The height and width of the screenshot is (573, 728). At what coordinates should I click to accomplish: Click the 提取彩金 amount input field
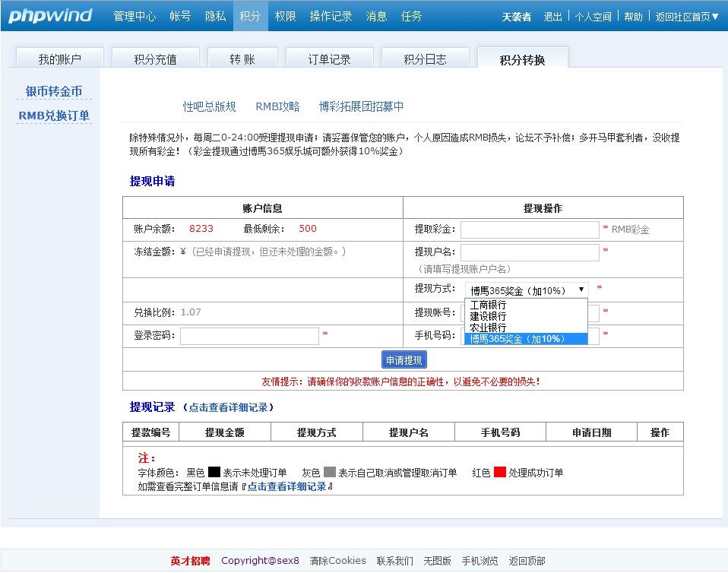(x=530, y=230)
